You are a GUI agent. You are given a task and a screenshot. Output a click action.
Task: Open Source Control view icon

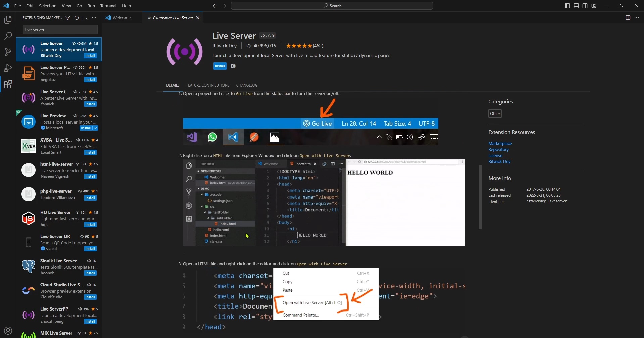point(8,52)
